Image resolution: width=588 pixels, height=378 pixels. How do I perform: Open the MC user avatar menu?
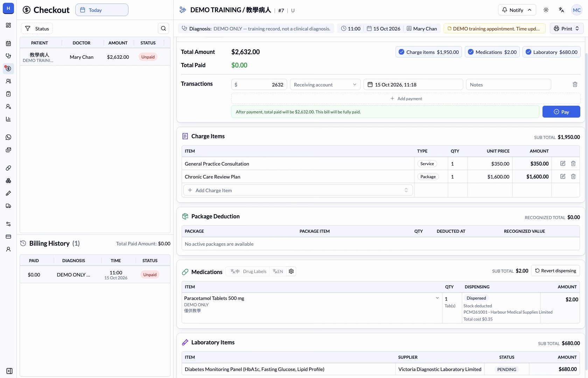point(577,10)
